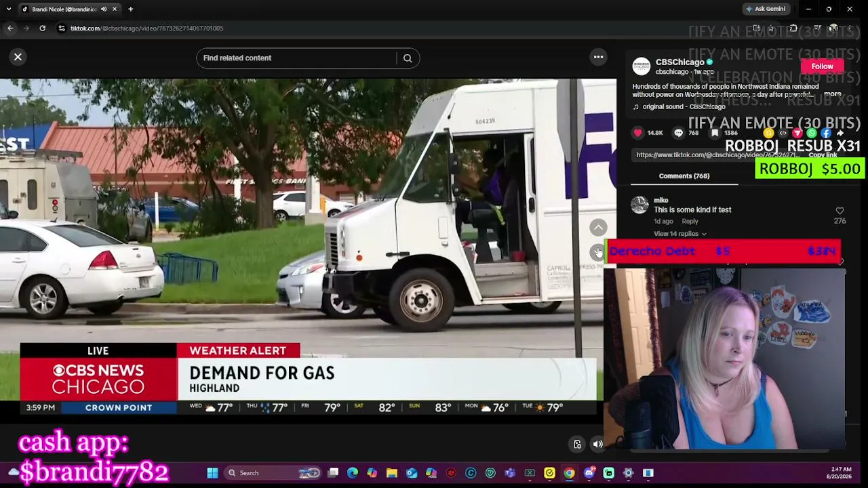868x488 pixels.
Task: Expand the video description with 'more'
Action: pos(833,95)
